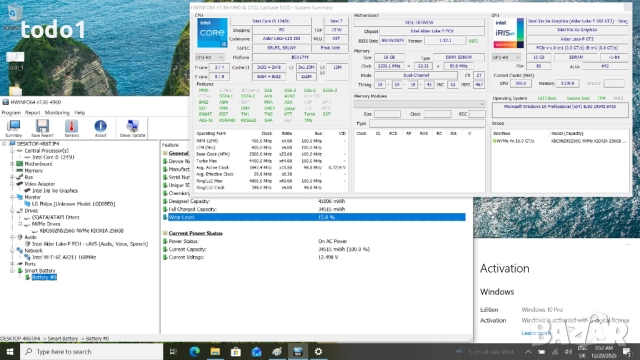Open the Memory Modules dropdown
Image resolution: width=640 pixels, height=360 pixels.
(420, 104)
